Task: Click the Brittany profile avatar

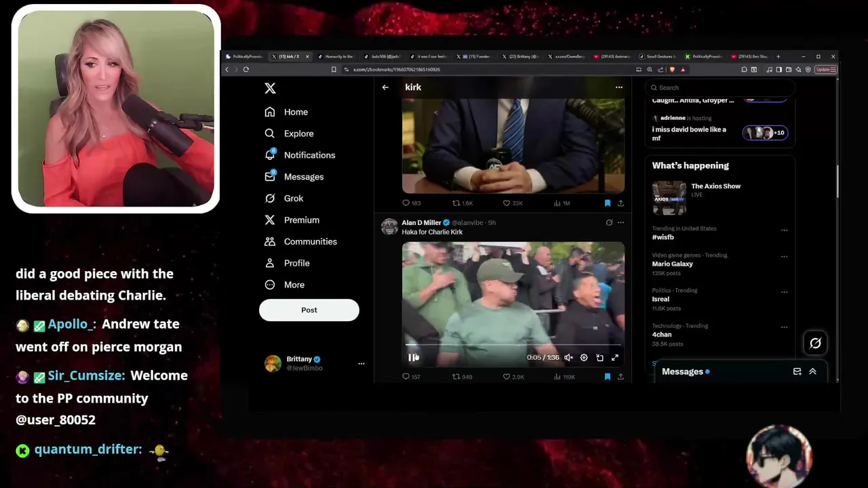Action: point(273,363)
